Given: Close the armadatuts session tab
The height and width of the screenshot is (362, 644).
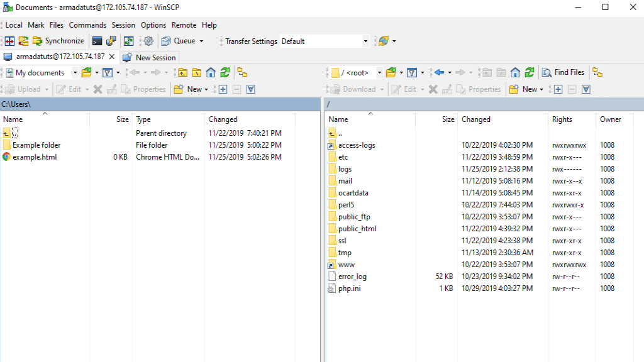Looking at the screenshot, I should (x=112, y=57).
